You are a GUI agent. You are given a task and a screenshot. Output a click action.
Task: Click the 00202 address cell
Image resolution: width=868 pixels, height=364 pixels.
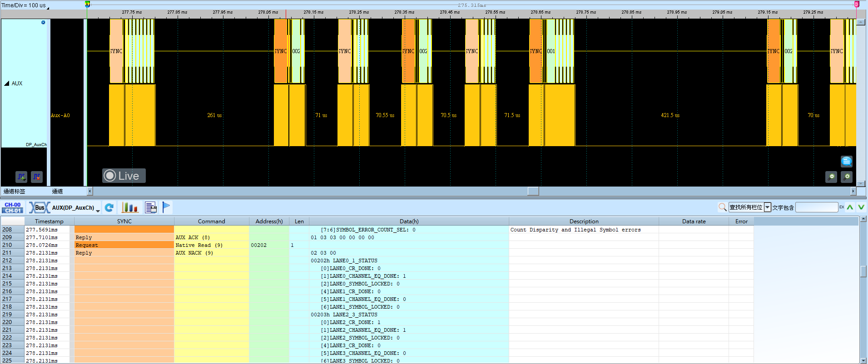269,245
